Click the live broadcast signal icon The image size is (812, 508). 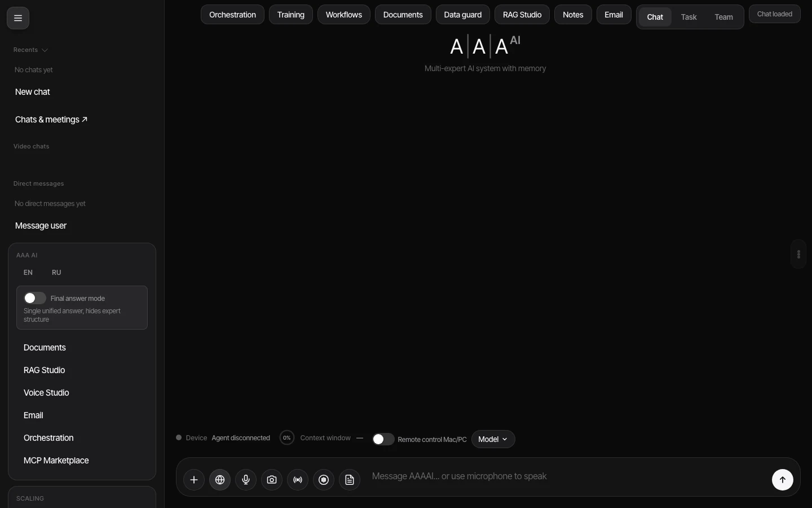(298, 480)
